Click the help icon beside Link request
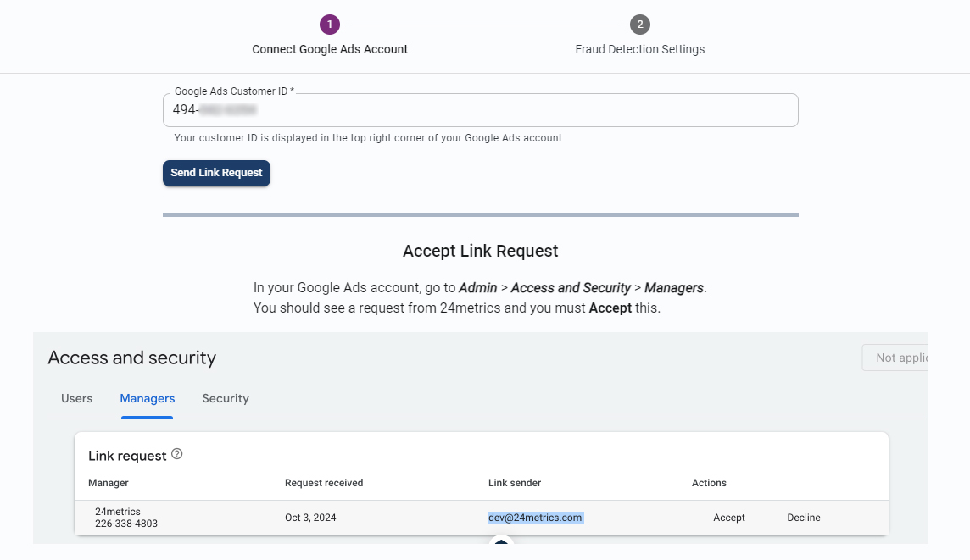 click(177, 454)
